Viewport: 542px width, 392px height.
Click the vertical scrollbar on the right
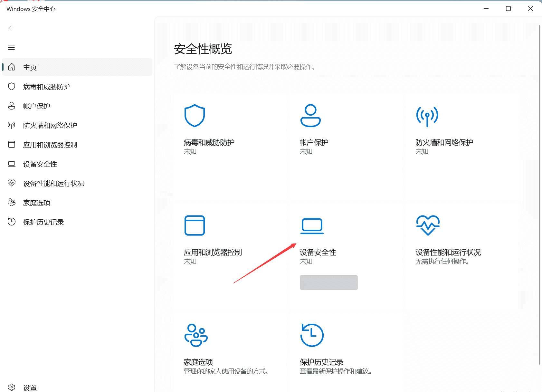540,193
